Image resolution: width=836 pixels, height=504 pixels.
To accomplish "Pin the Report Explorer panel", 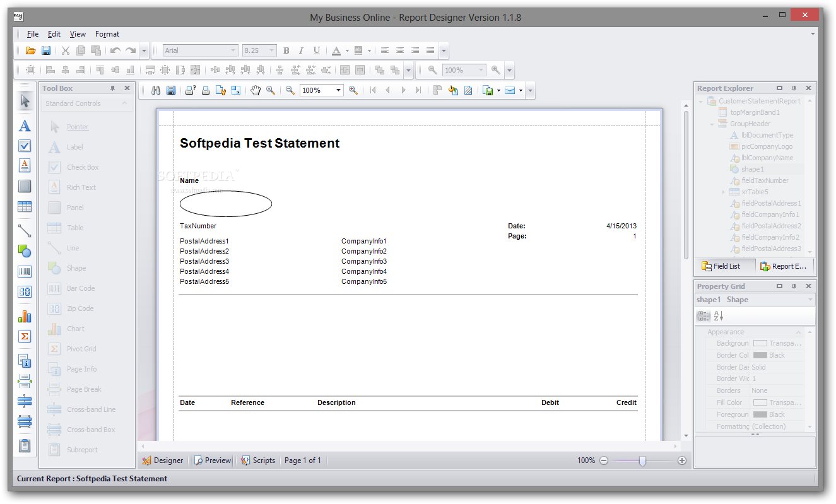I will pos(794,88).
